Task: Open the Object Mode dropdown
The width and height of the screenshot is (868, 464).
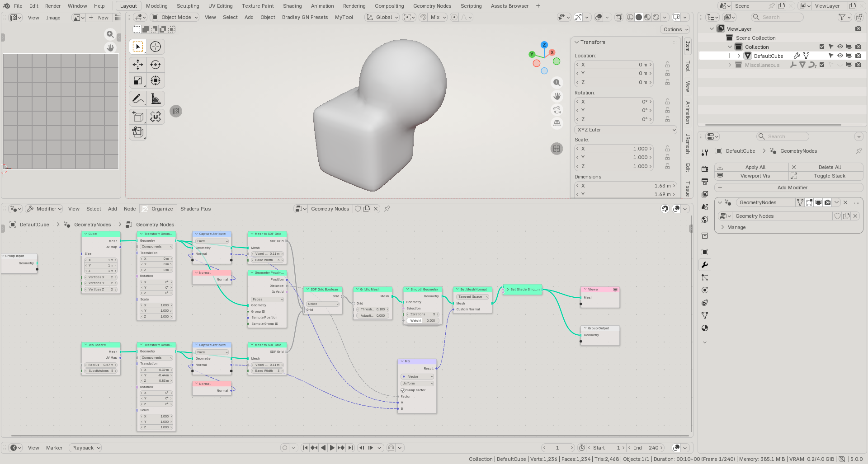Action: 175,17
